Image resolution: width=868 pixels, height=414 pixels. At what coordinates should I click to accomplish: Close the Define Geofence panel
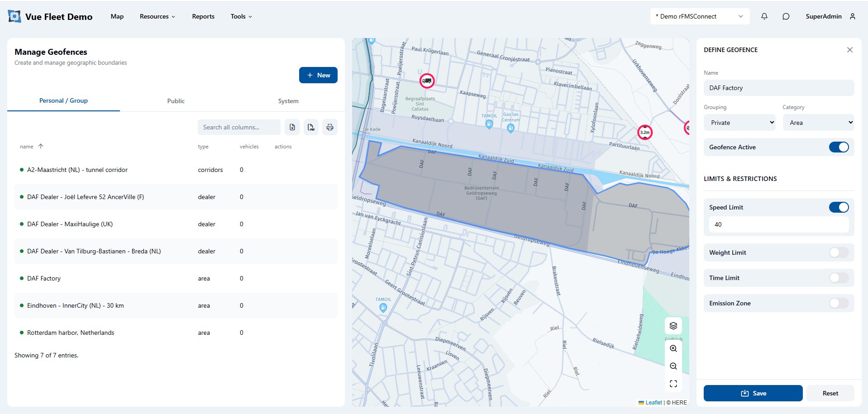[x=850, y=50]
